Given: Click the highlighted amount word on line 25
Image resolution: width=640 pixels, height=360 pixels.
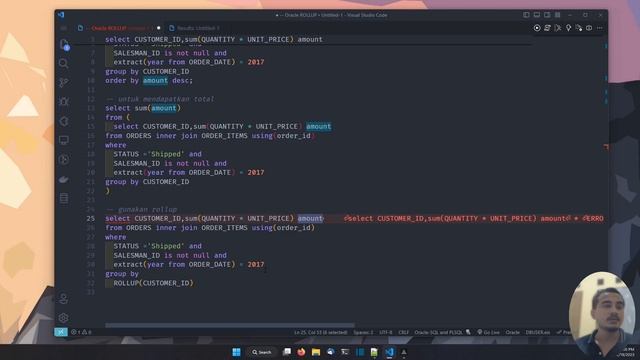Looking at the screenshot, I should pyautogui.click(x=310, y=218).
